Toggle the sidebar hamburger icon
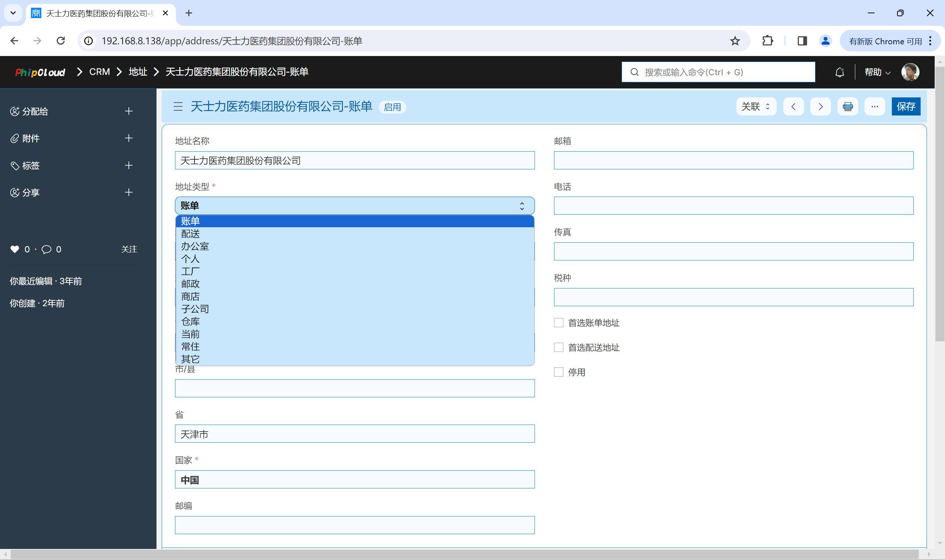 point(178,106)
